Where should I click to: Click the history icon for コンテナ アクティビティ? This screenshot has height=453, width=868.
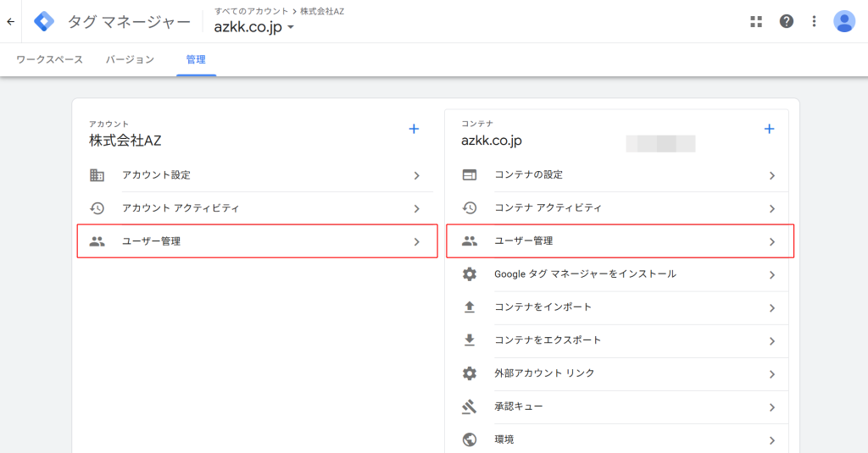[470, 208]
